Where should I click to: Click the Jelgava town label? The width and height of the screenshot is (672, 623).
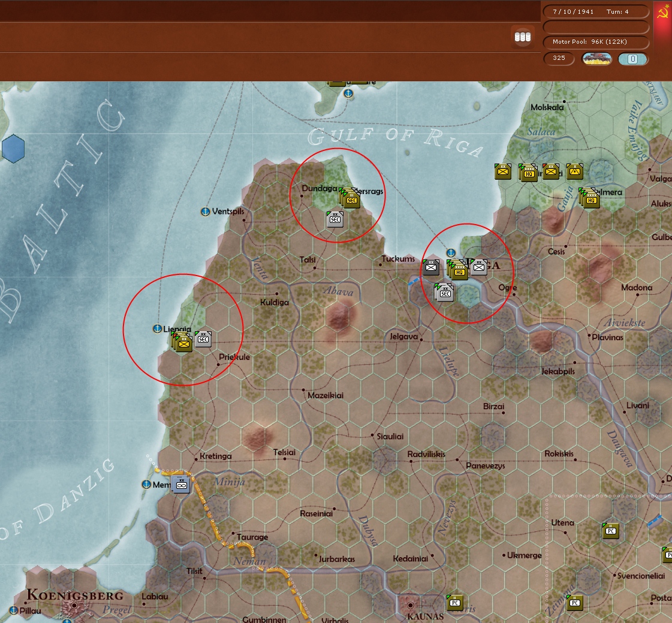coord(403,337)
